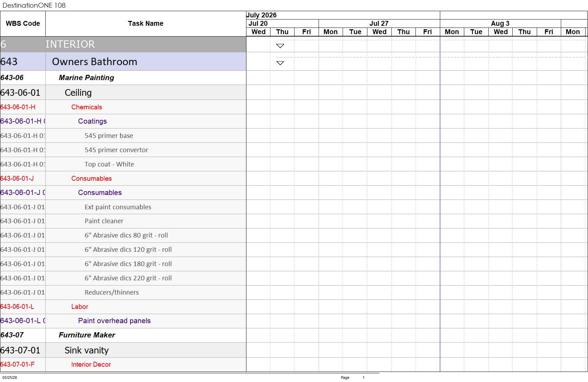
Task: Select the Sink vanity task row
Action: [x=123, y=350]
